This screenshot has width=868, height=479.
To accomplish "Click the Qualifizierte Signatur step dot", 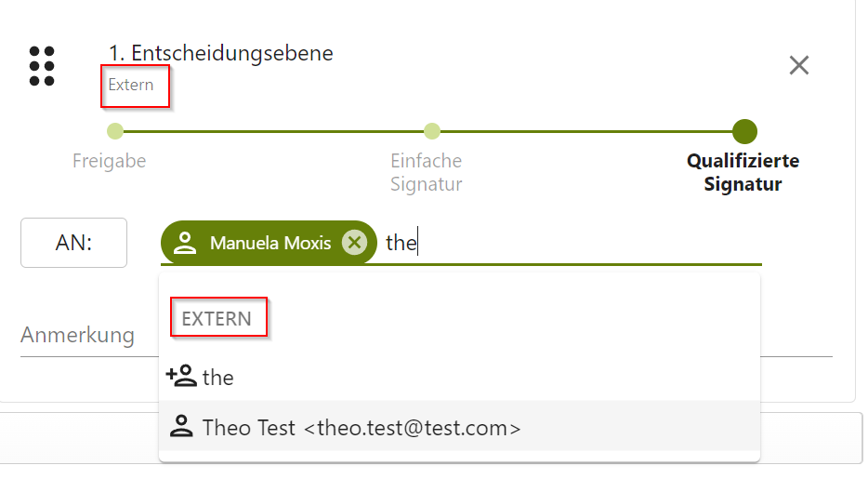I will click(x=744, y=131).
